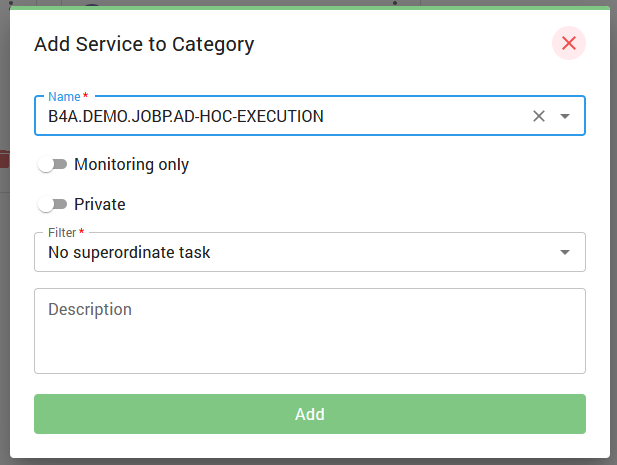
Task: Toggle the Monitoring only switch
Action: tap(52, 164)
